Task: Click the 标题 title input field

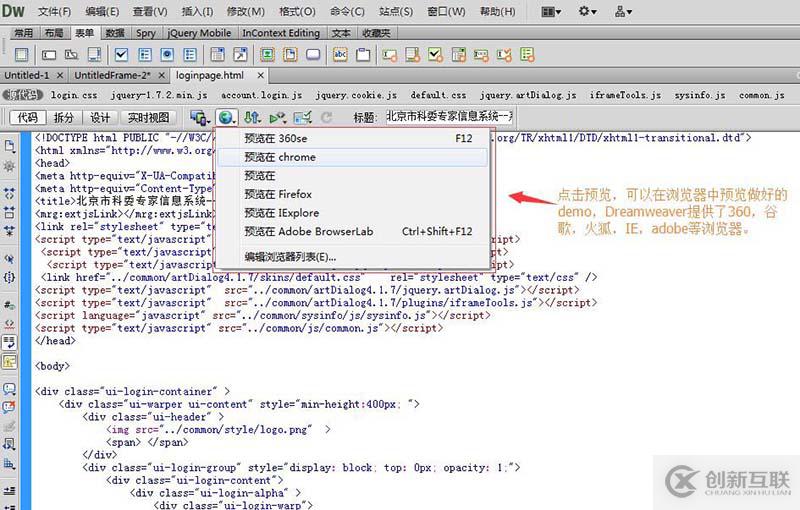Action: (448, 117)
